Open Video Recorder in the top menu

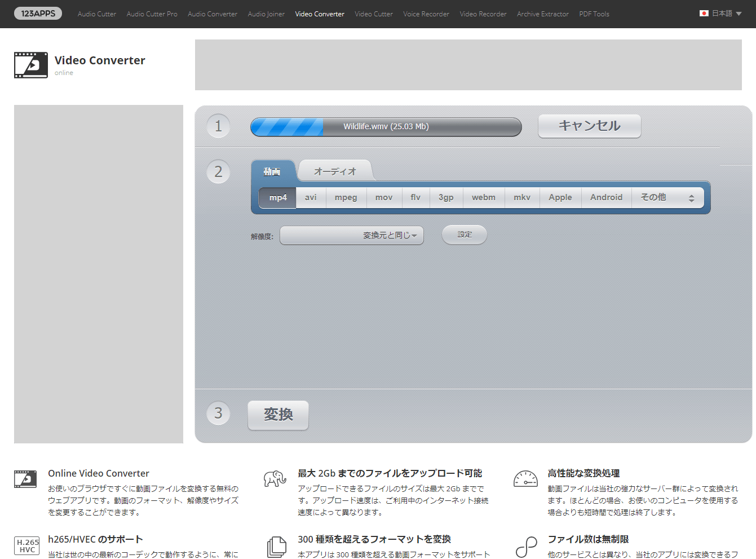483,14
